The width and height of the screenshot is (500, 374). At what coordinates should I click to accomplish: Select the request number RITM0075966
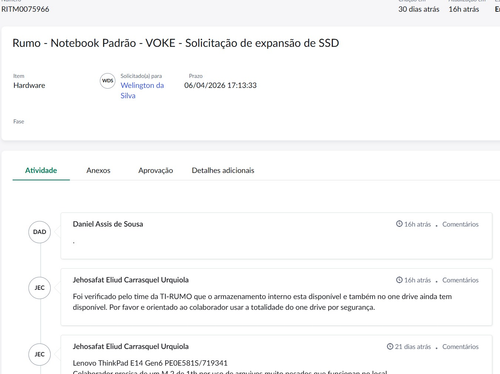25,9
